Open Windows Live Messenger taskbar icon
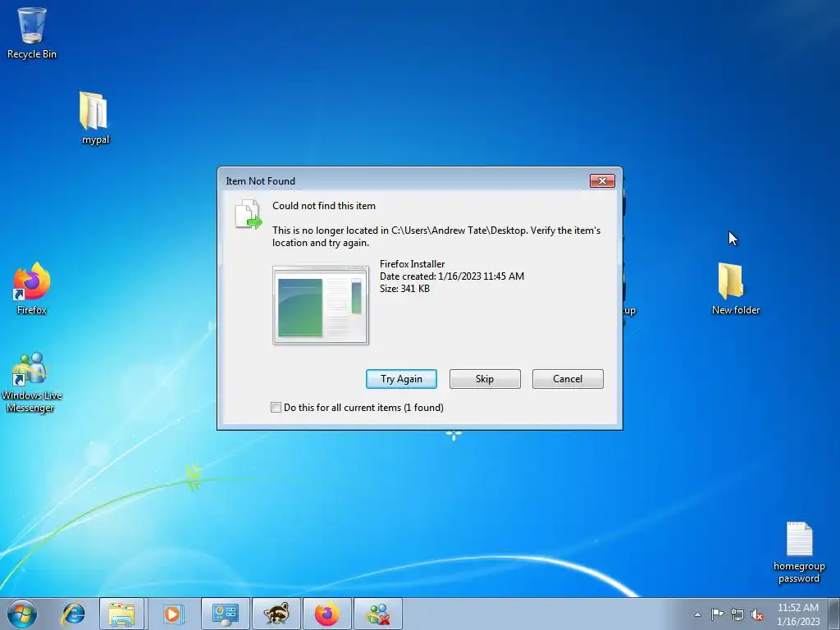Image resolution: width=840 pixels, height=630 pixels. [x=378, y=614]
